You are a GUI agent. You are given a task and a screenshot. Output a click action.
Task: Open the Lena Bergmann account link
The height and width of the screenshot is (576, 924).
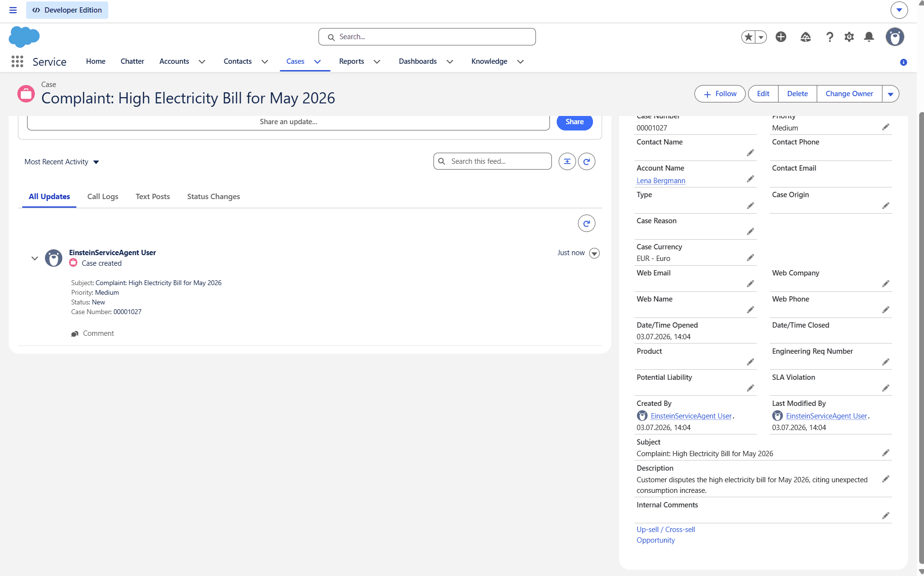tap(661, 181)
